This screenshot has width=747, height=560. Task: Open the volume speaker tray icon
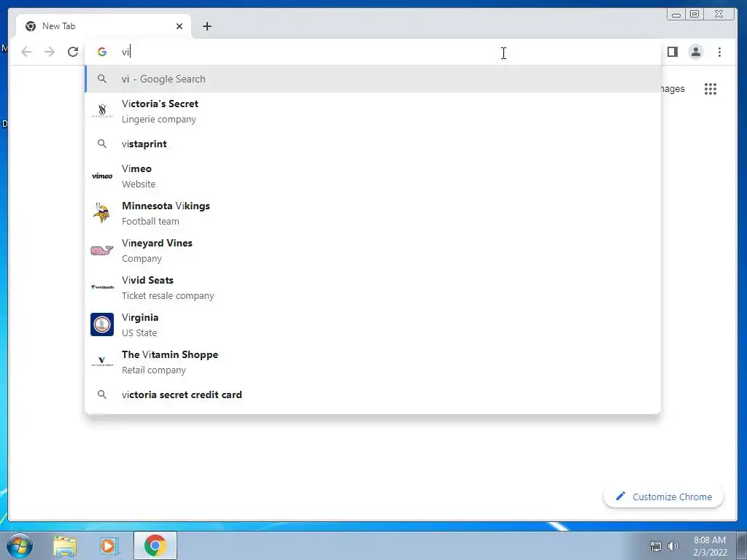pos(673,546)
